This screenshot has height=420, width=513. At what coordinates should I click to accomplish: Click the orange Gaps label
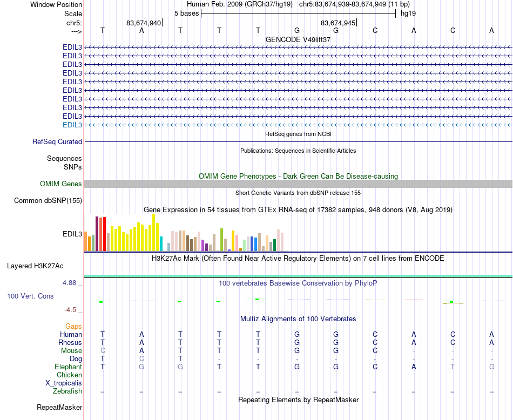73,326
